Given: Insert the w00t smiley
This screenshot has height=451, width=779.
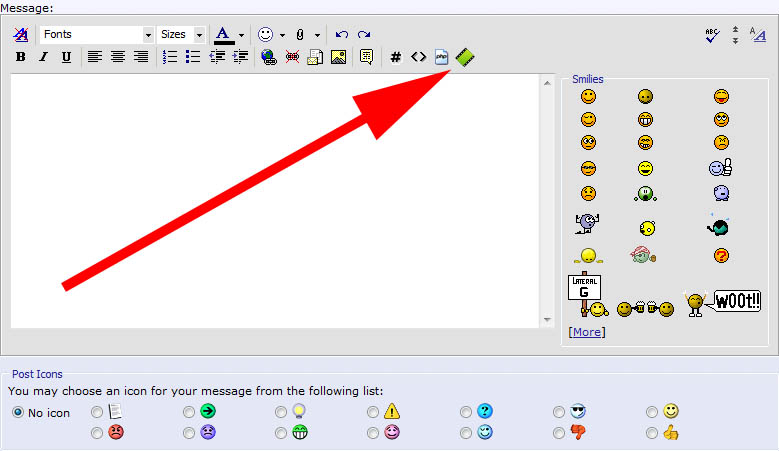Looking at the screenshot, I should (x=722, y=302).
